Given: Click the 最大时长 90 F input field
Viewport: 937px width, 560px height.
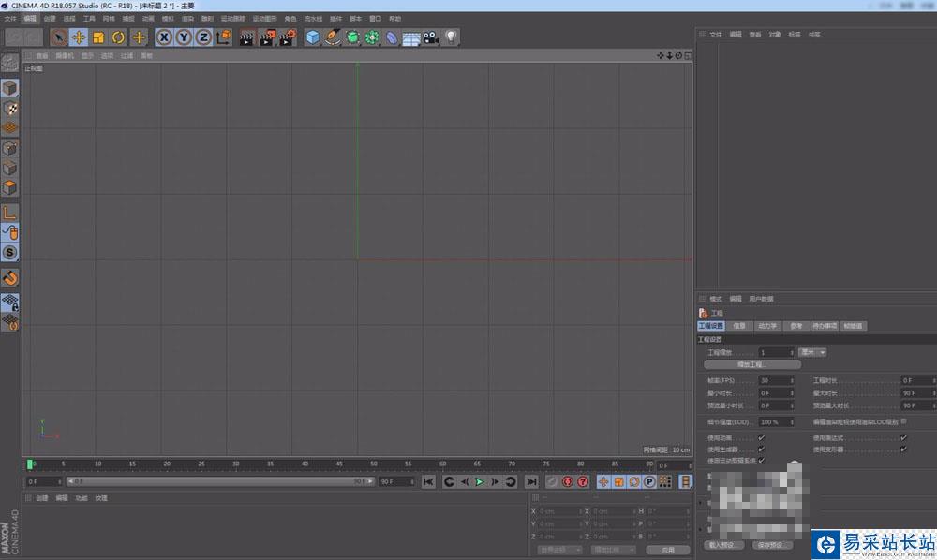Looking at the screenshot, I should coord(918,392).
